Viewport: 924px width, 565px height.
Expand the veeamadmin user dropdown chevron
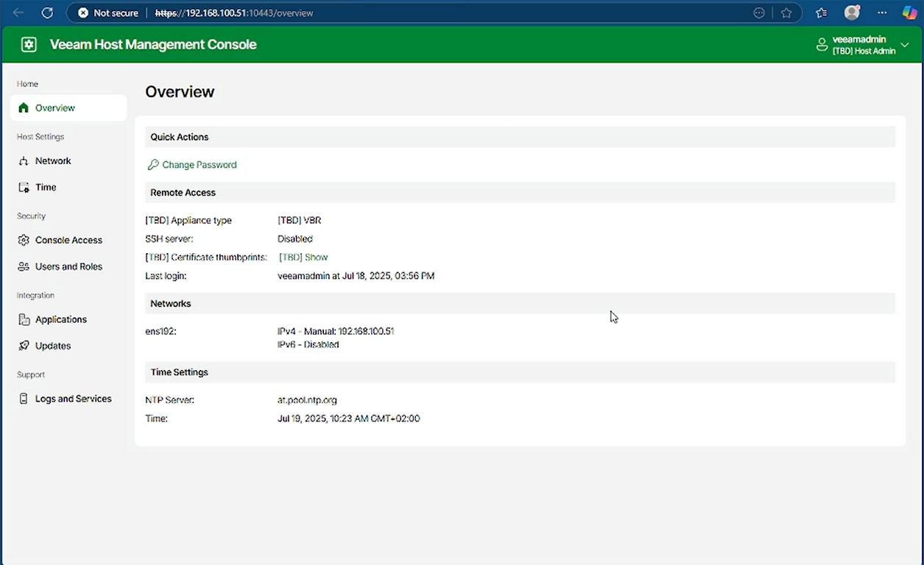click(x=905, y=45)
